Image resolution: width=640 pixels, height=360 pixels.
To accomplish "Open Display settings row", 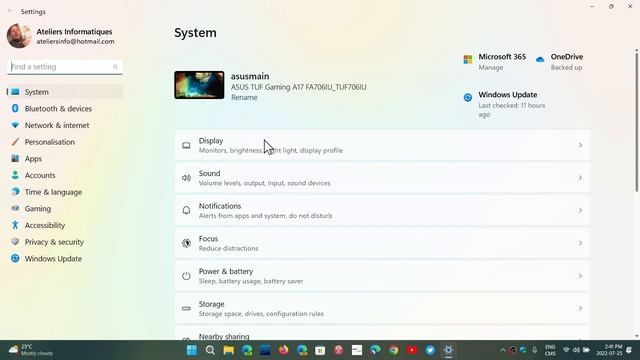I will click(x=382, y=145).
